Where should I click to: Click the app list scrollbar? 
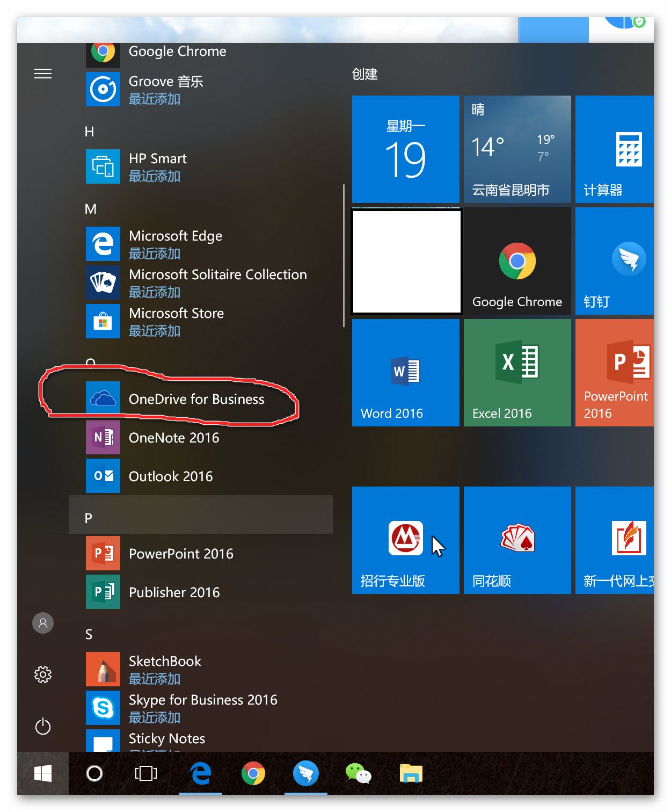point(344,256)
